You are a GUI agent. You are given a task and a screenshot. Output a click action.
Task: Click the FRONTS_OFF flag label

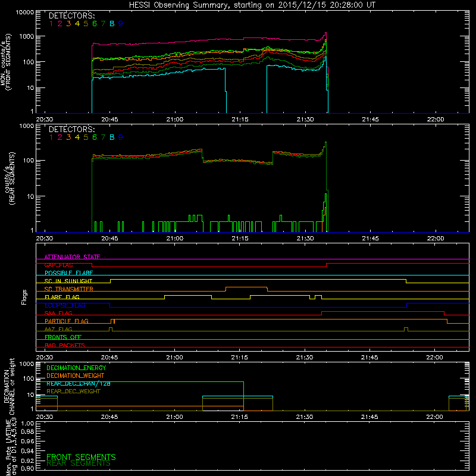click(x=63, y=337)
